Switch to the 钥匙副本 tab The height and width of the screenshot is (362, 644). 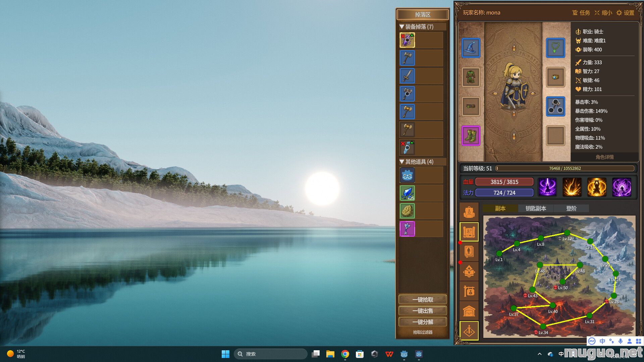point(536,208)
